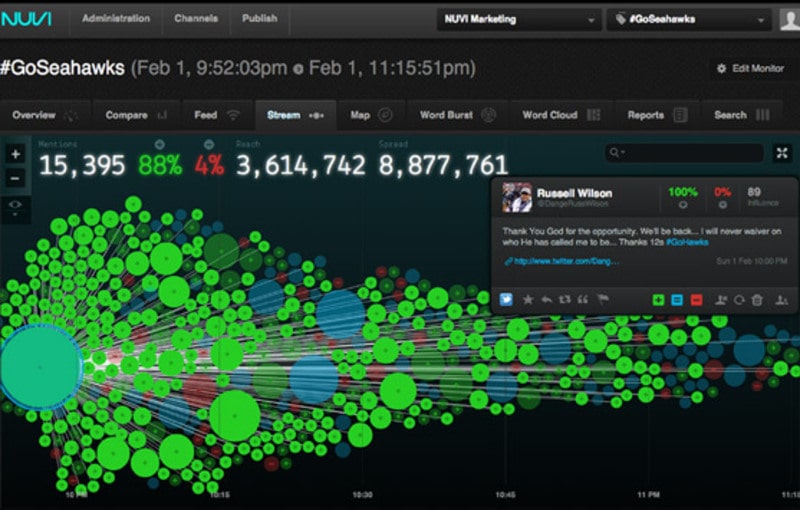This screenshot has width=800, height=510.
Task: Open the user profile avatar
Action: click(790, 19)
